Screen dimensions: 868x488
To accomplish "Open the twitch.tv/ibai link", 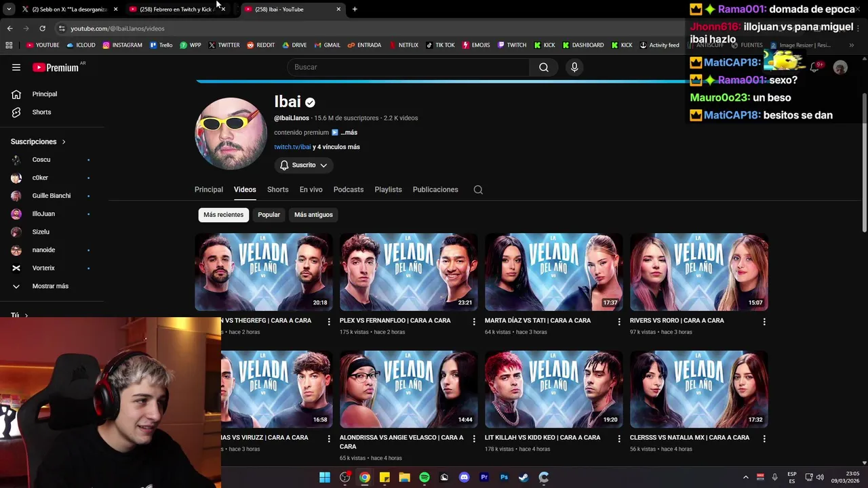I will pos(292,147).
